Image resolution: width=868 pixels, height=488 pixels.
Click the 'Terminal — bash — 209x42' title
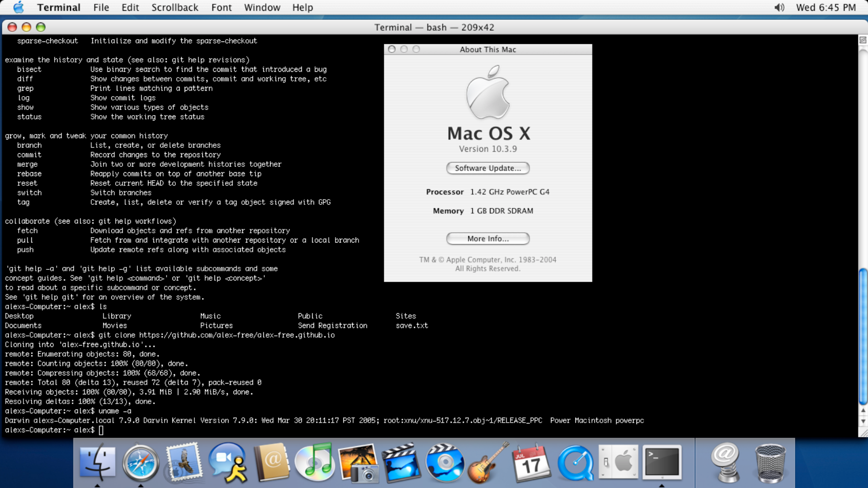coord(434,27)
